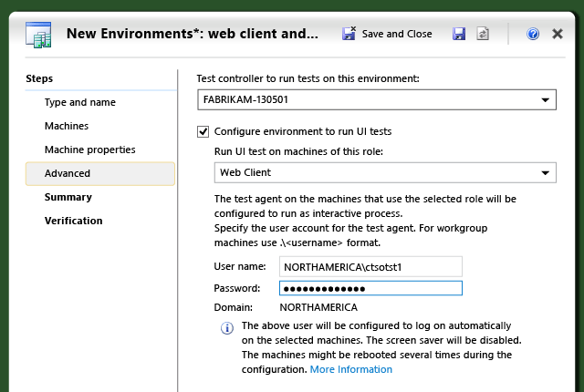Click the Refresh icon in the header
Screen dimensions: 584x392
[483, 34]
